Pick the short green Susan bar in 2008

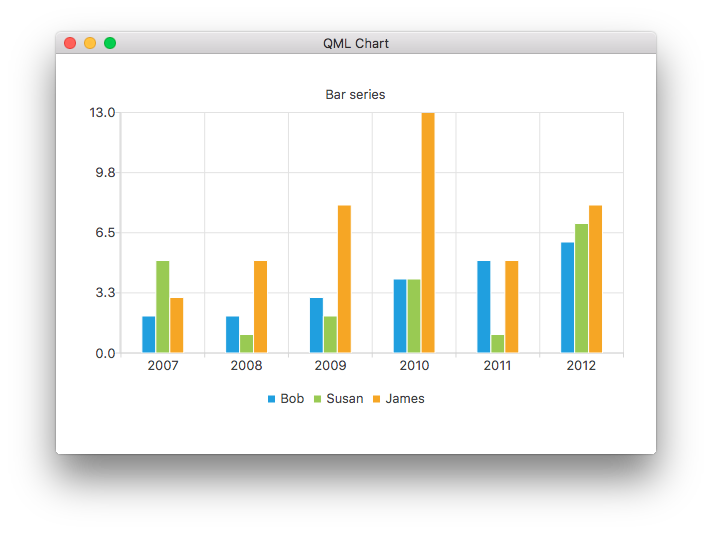click(246, 343)
